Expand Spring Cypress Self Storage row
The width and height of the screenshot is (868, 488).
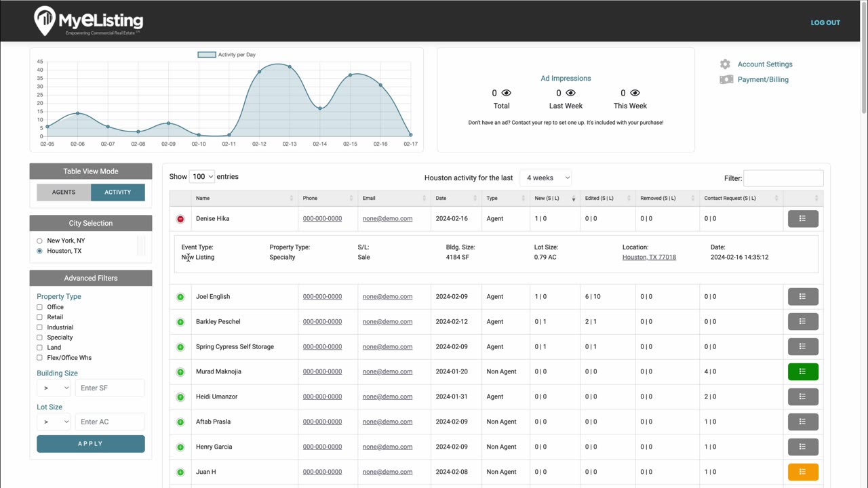pos(180,347)
